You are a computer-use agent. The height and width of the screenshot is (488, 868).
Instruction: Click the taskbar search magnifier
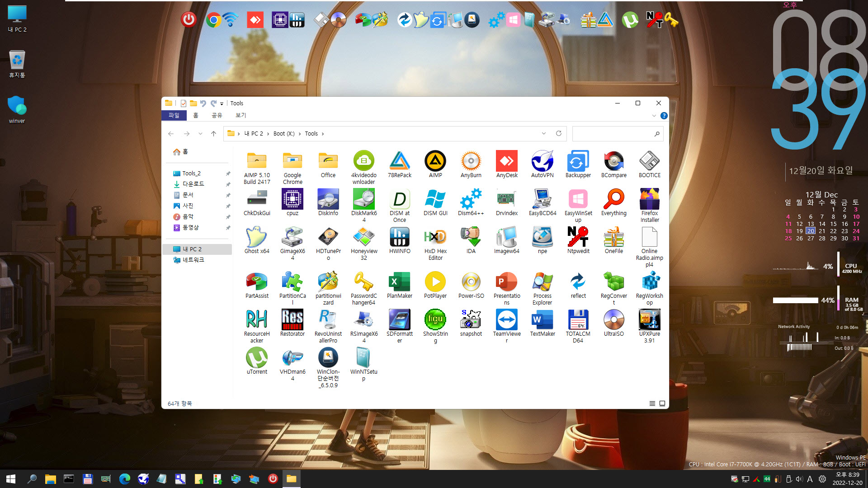32,479
